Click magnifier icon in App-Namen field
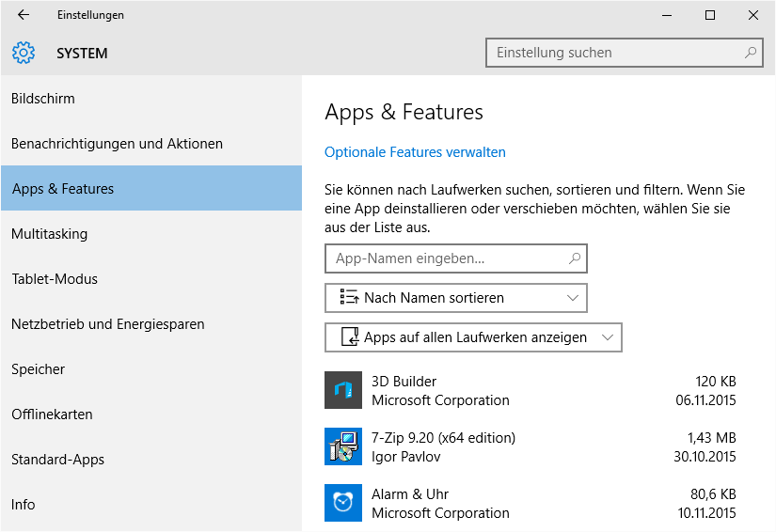776x532 pixels. click(x=575, y=258)
